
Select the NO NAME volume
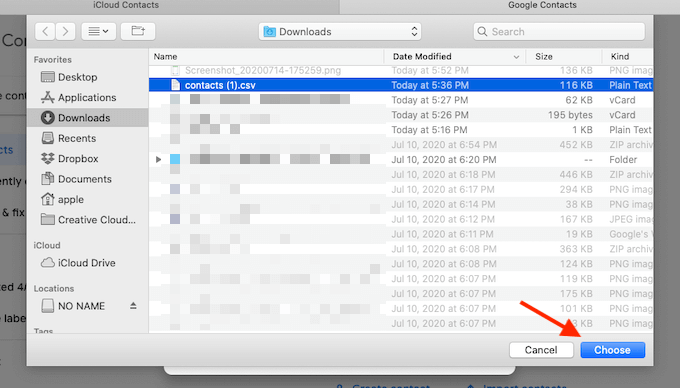coord(82,306)
